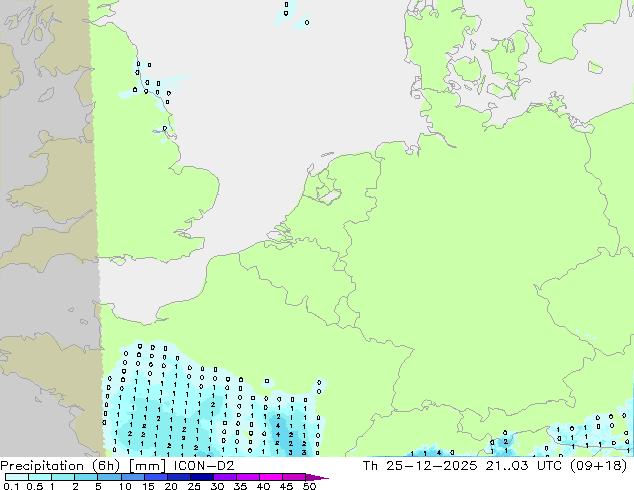
Task: Select the 30–35 mm purple legend segment
Action: tap(224, 477)
